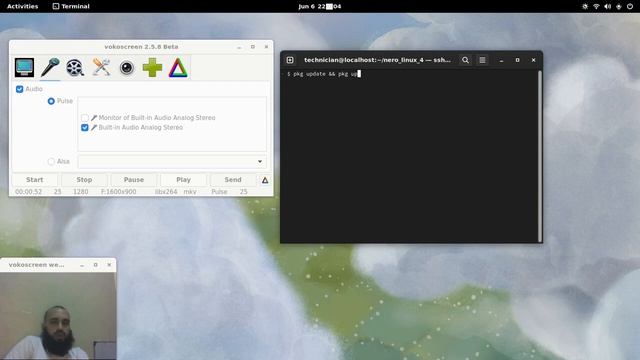Click the vokoscreen webcam window title
640x360 pixels.
[36, 265]
